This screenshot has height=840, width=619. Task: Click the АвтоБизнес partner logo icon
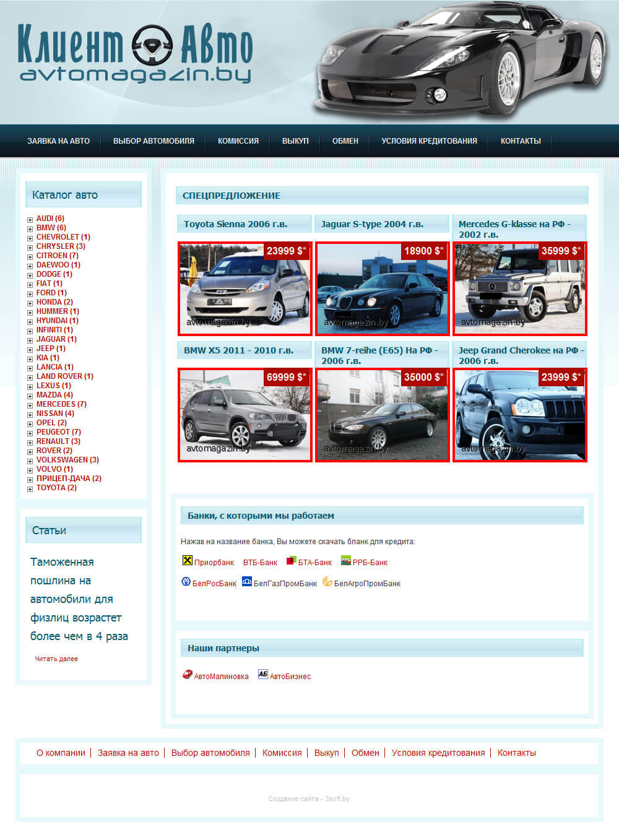pyautogui.click(x=262, y=674)
